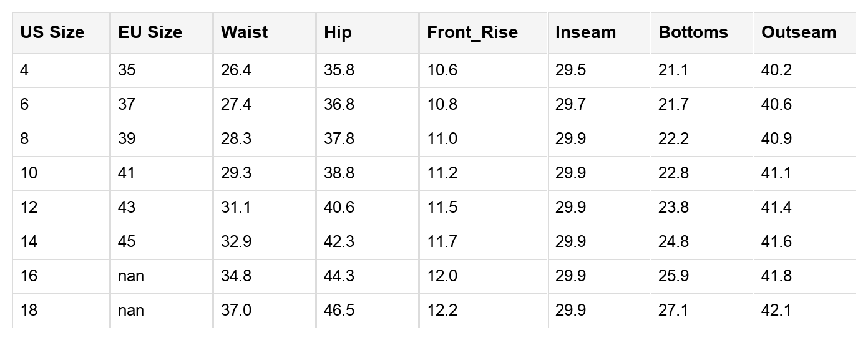
Task: Select Outseam cell with value 41.8
Action: click(776, 276)
